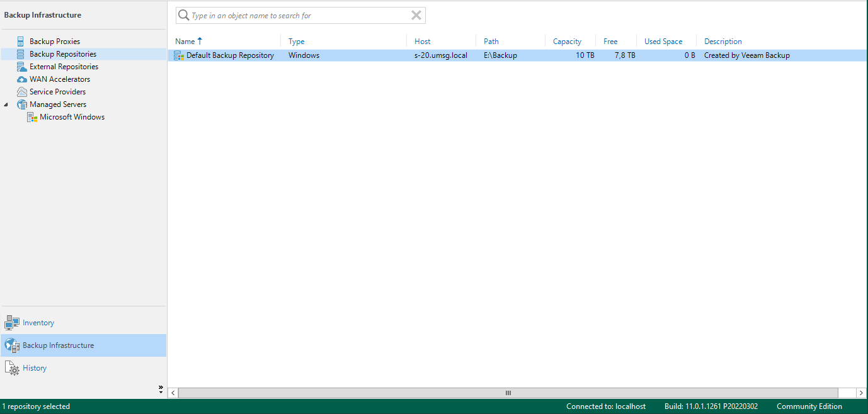
Task: Clear the search box with X button
Action: click(416, 16)
